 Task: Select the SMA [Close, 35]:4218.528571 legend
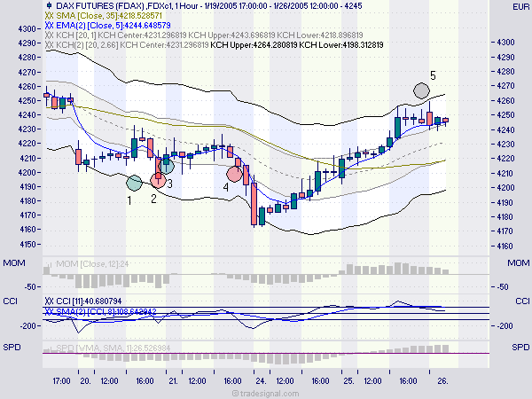[x=109, y=16]
